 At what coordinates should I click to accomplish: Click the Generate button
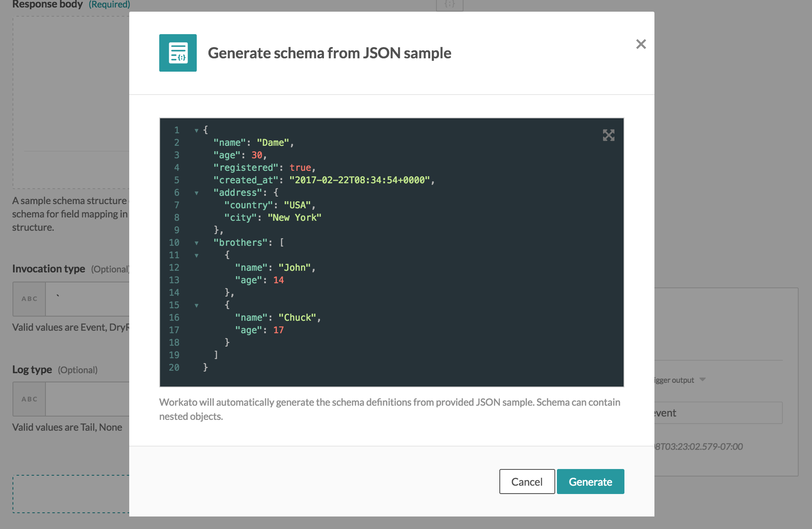coord(590,481)
